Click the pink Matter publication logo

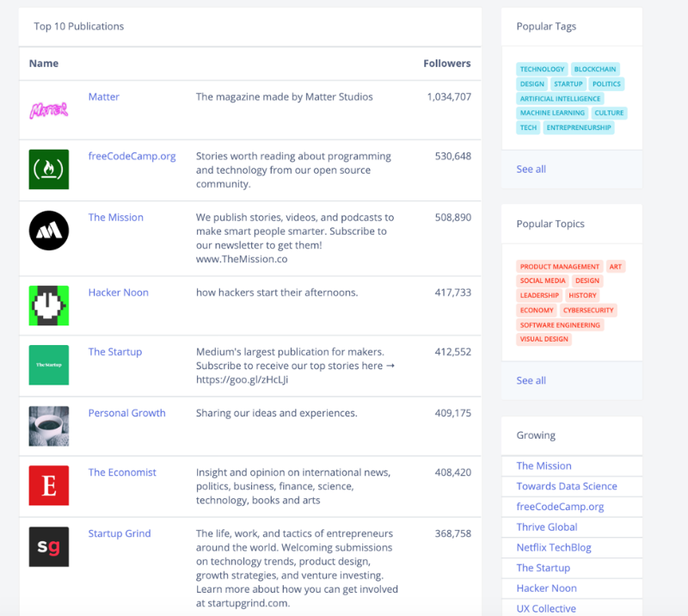[48, 110]
